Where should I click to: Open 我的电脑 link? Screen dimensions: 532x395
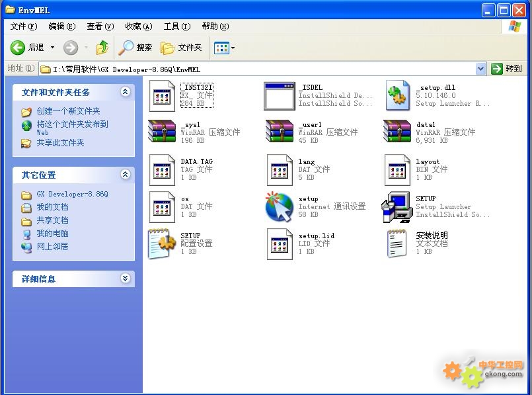[53, 234]
